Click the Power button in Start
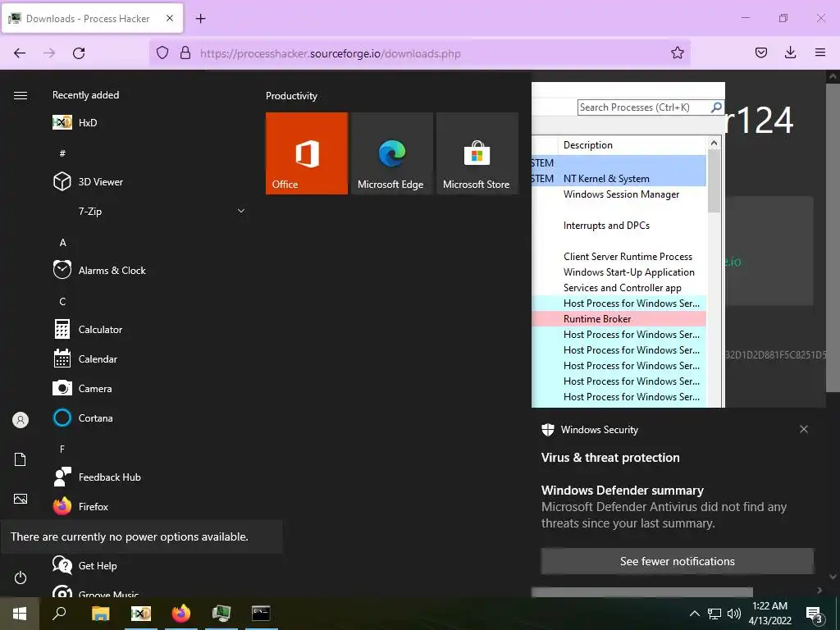 pos(21,577)
